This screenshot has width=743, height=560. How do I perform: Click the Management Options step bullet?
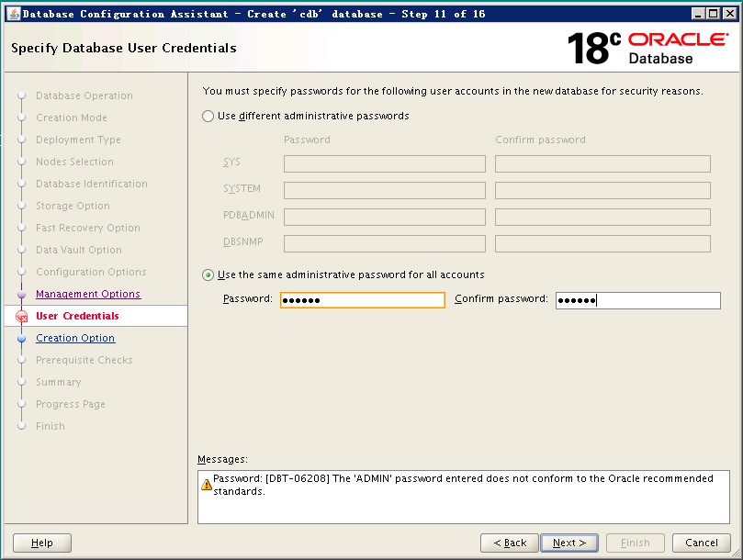(x=21, y=294)
